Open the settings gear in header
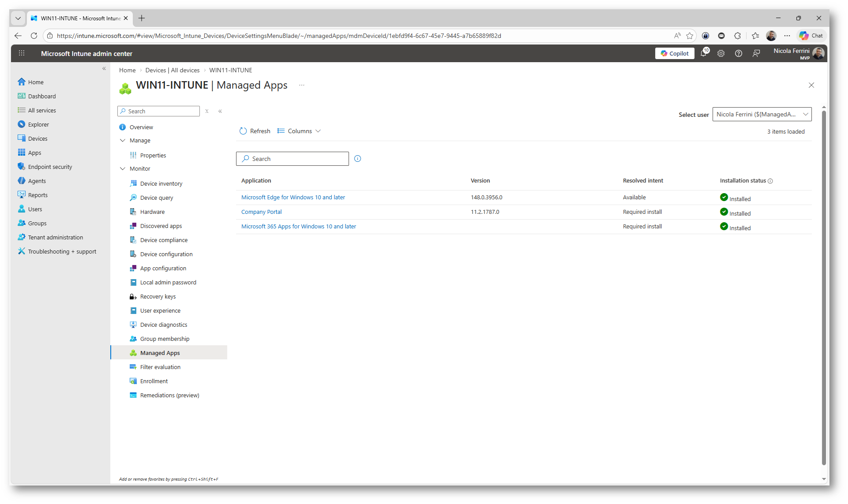 [721, 53]
